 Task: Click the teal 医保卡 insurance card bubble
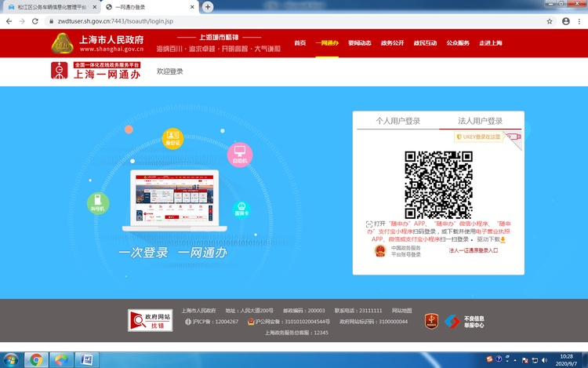[x=241, y=210]
